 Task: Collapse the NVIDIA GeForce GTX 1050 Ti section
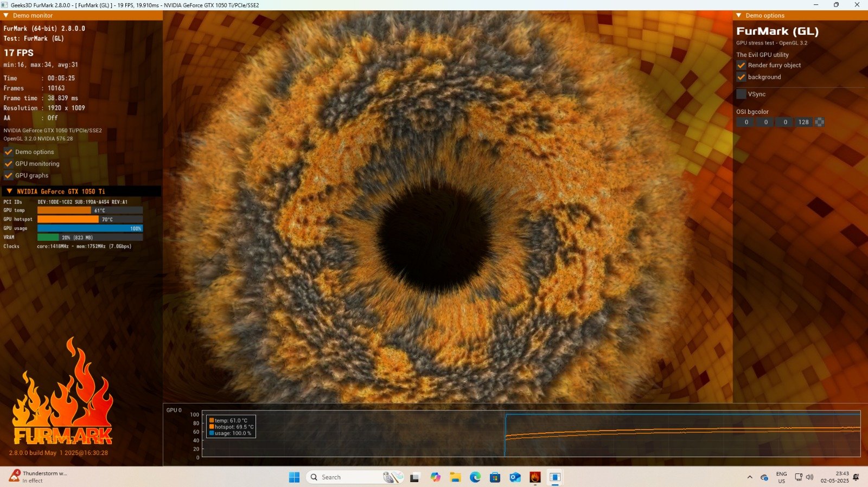pos(9,191)
